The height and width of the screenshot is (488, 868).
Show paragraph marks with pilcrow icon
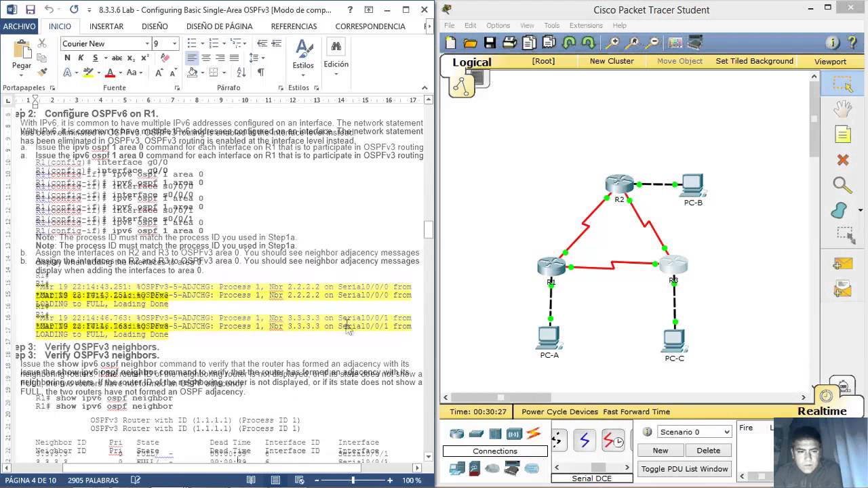click(x=261, y=73)
